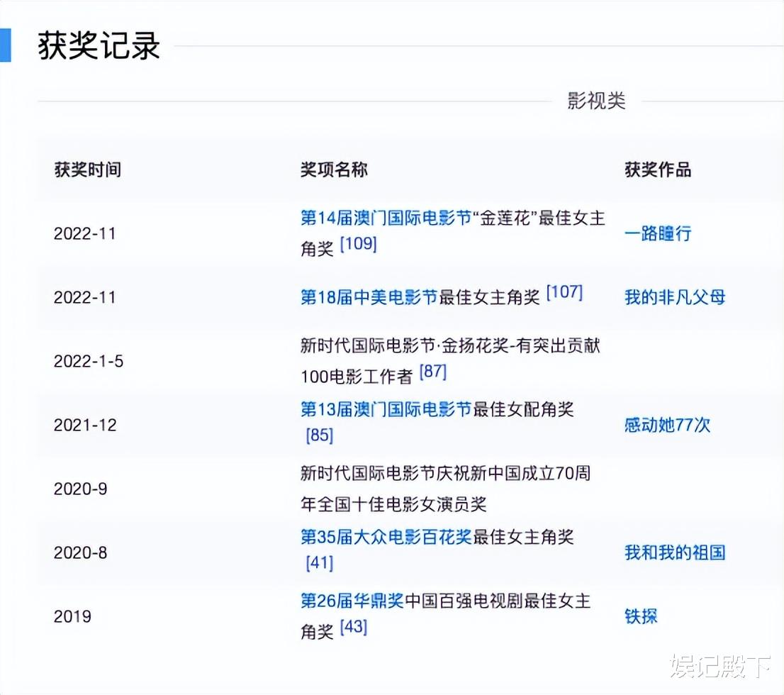The height and width of the screenshot is (695, 784).
Task: Select the year 2019 cell
Action: click(x=72, y=616)
